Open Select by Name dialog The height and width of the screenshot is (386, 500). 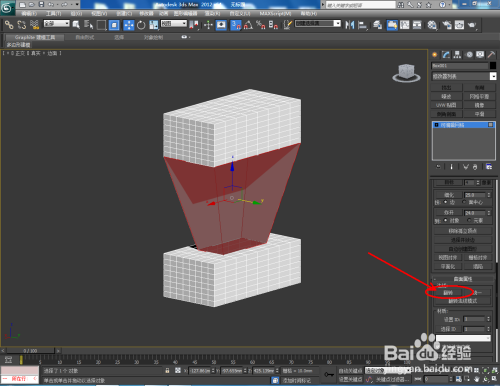pyautogui.click(x=88, y=25)
